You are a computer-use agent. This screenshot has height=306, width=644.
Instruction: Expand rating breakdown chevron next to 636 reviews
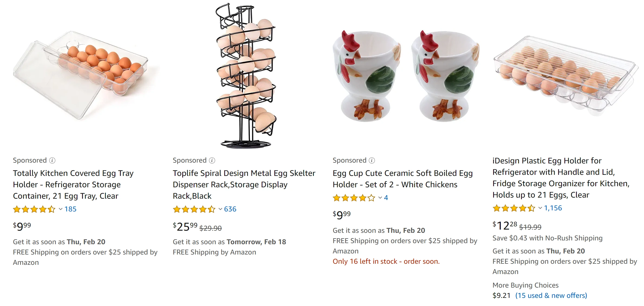coord(220,209)
